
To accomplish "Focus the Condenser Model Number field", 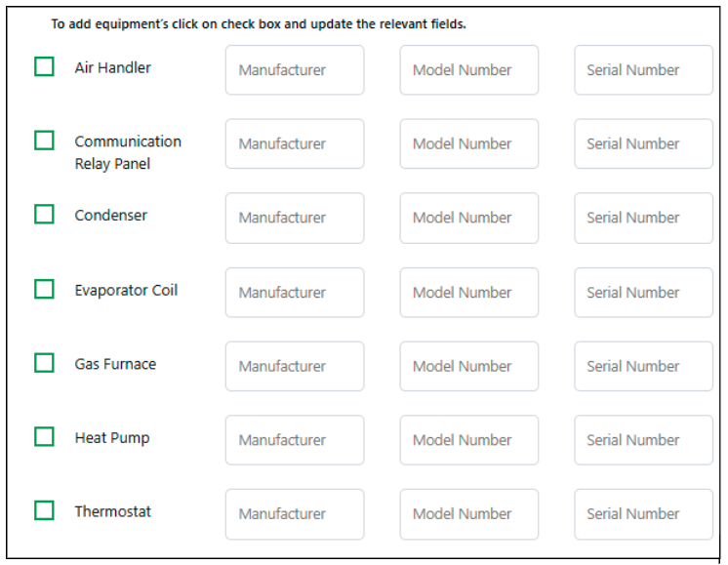I will point(468,218).
